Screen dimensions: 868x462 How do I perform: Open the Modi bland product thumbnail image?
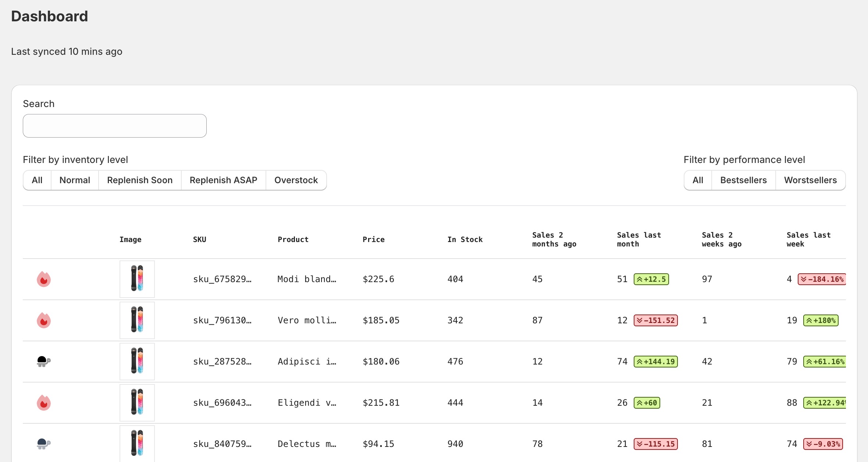click(137, 279)
